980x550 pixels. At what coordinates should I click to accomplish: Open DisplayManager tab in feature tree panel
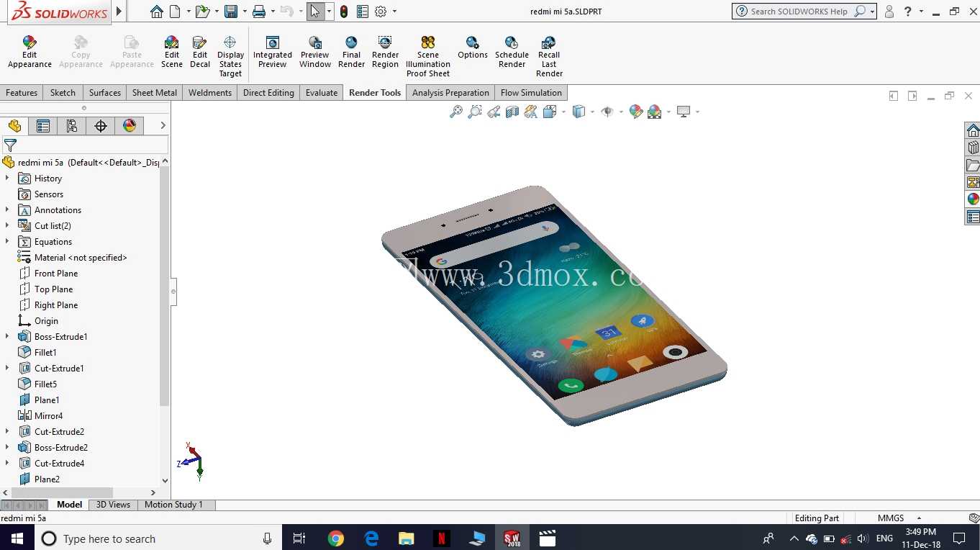point(130,126)
